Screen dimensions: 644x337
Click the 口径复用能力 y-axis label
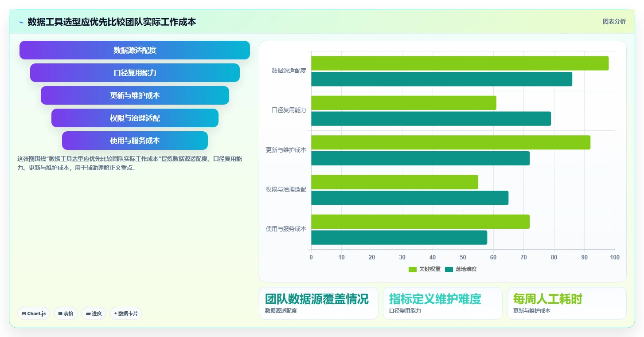point(289,110)
